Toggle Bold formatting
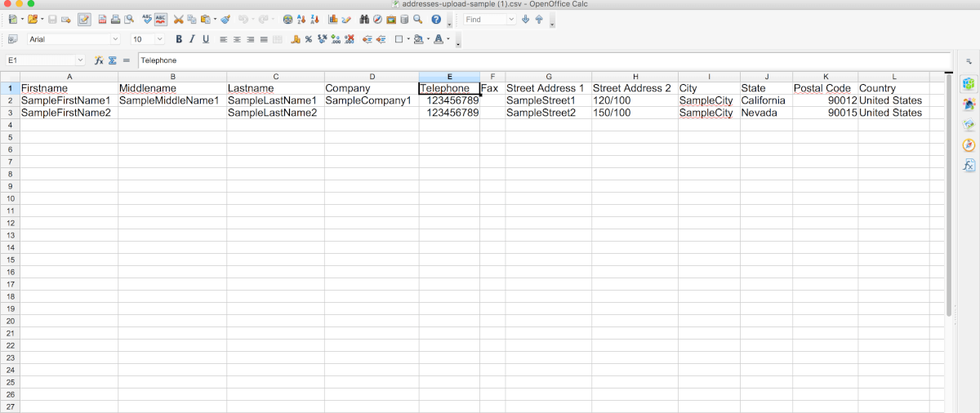 point(179,39)
